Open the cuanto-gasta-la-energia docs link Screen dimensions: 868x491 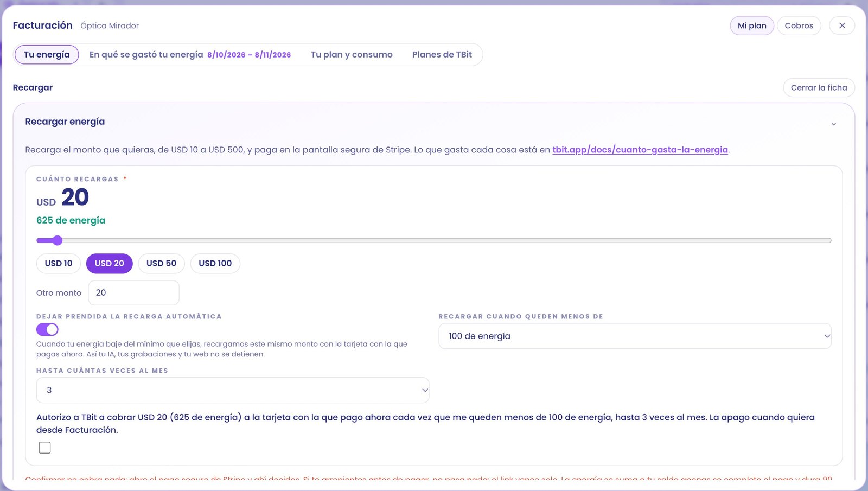(640, 150)
